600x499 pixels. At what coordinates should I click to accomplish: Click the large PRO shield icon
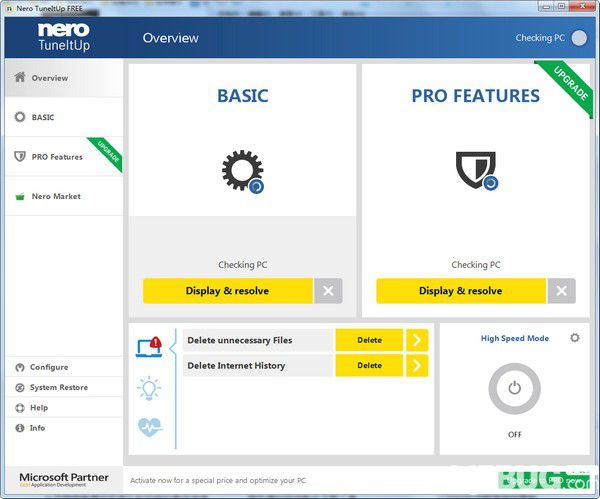coord(476,170)
